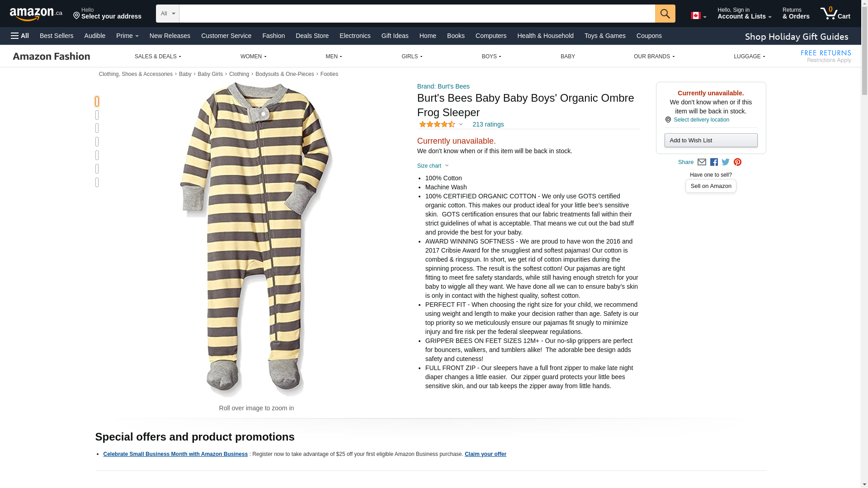Click the Amazon.ca logo
This screenshot has height=488, width=868.
(x=36, y=14)
